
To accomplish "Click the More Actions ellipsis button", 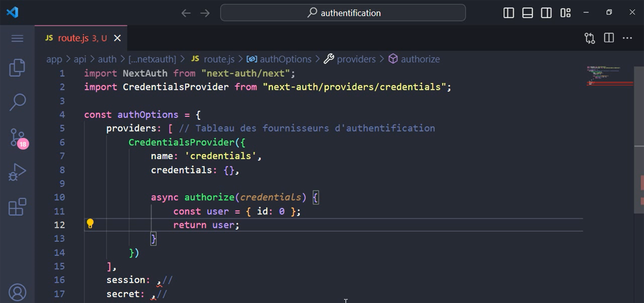I will 627,38.
